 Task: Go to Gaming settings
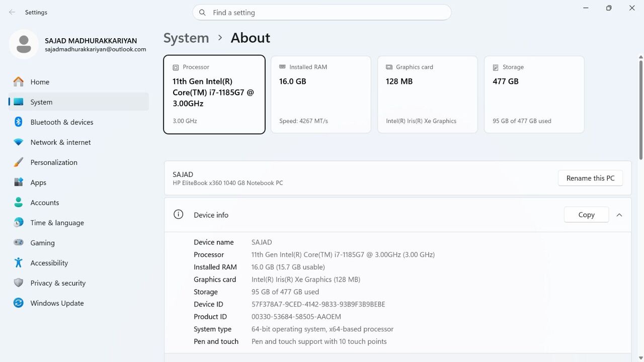click(79, 242)
